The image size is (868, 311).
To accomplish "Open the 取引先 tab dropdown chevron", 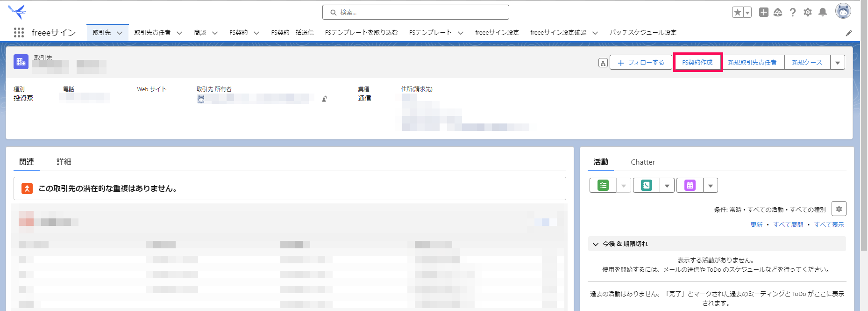I will pyautogui.click(x=120, y=33).
